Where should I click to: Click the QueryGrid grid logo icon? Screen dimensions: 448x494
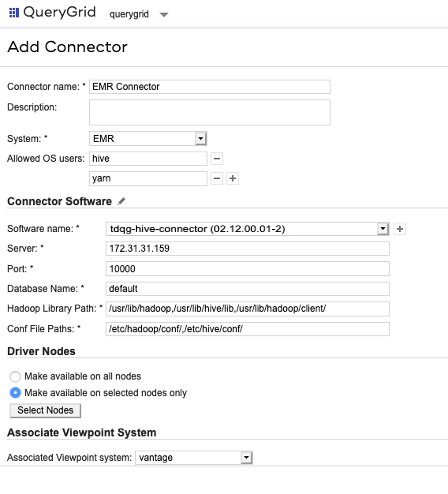(14, 12)
